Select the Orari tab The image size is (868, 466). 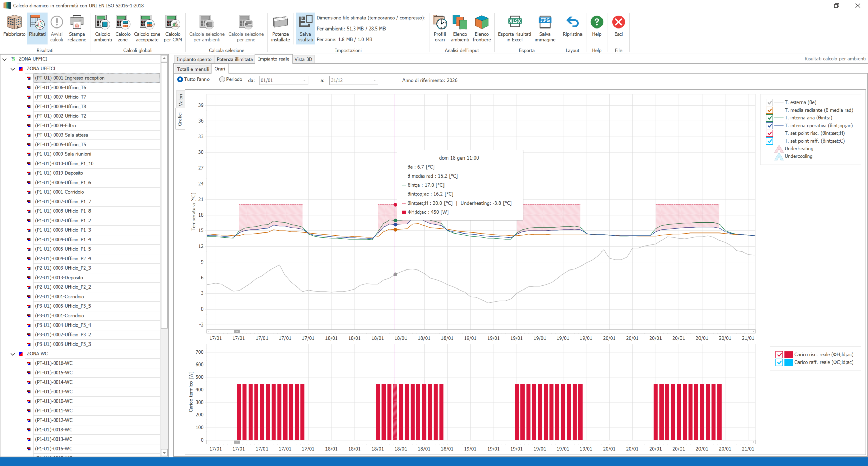tap(220, 69)
